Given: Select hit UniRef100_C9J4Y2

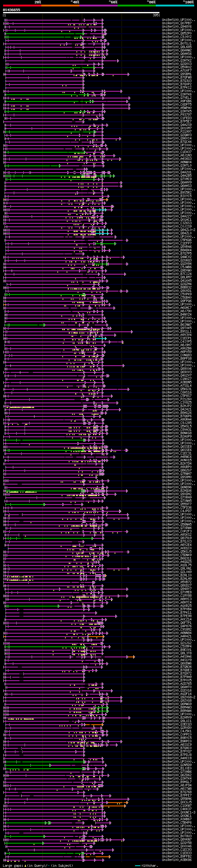Looking at the screenshot, I should pos(177,37).
